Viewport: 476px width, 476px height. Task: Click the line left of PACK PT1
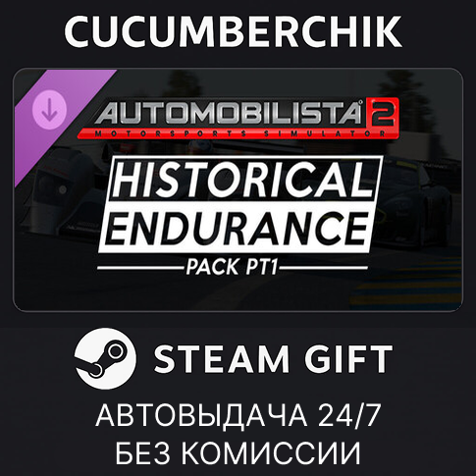pos(140,268)
